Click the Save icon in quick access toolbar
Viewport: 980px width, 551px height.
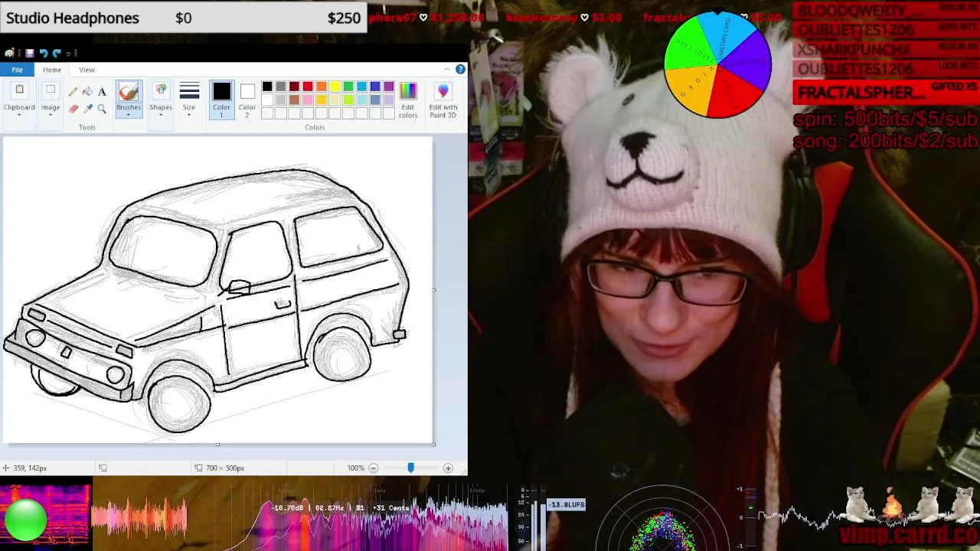click(x=29, y=53)
